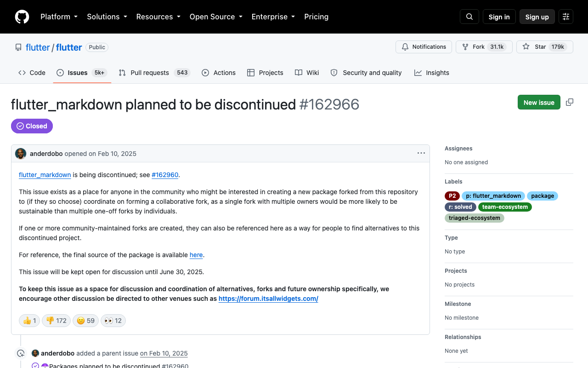Click the 'No one assigned' text
This screenshot has height=368, width=588.
pos(466,162)
